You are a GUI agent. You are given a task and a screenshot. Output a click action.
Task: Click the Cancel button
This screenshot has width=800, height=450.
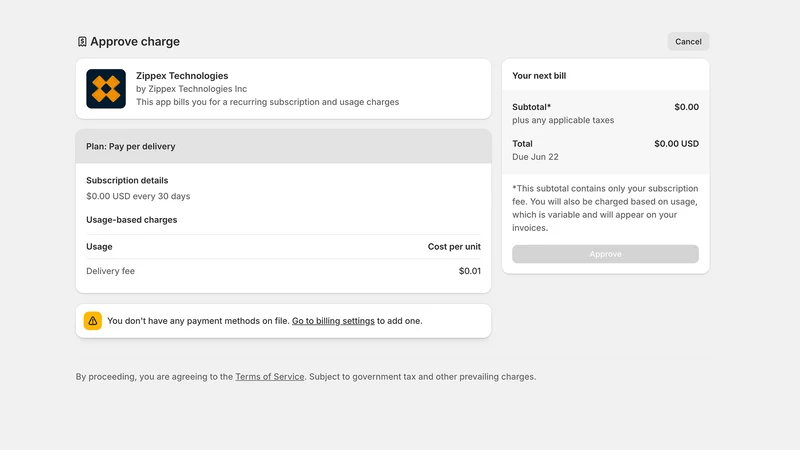pyautogui.click(x=688, y=41)
